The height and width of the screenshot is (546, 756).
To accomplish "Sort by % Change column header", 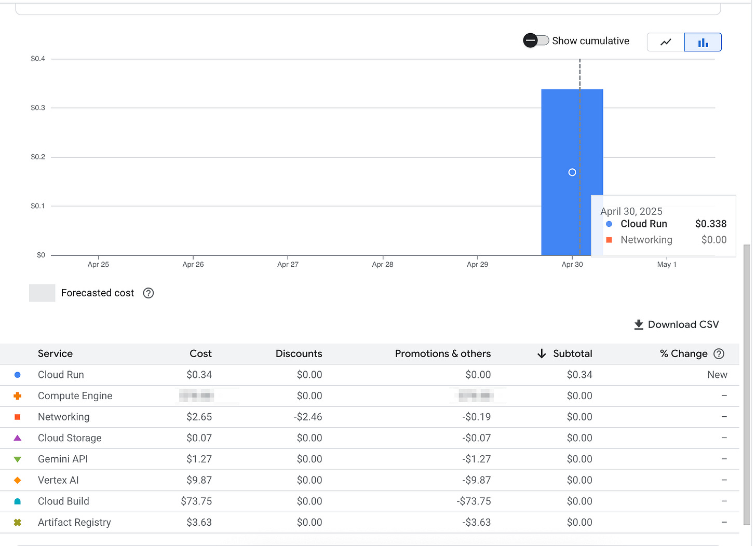I will tap(684, 354).
